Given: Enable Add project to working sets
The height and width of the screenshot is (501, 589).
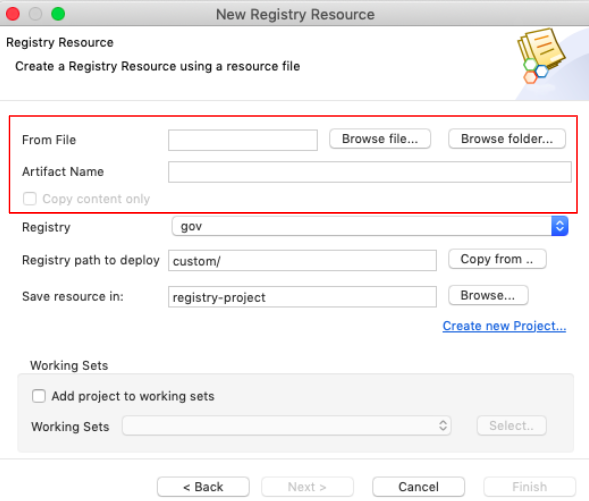Looking at the screenshot, I should tap(39, 396).
